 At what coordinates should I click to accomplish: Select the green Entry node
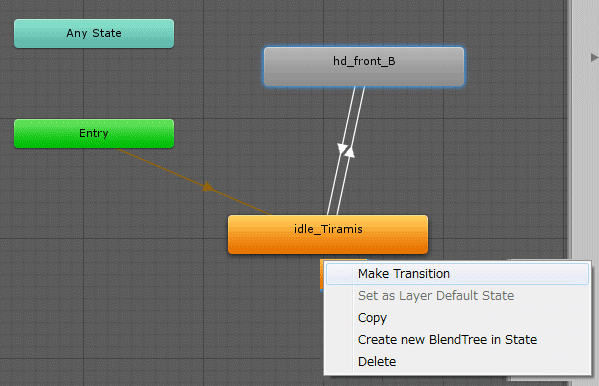94,134
